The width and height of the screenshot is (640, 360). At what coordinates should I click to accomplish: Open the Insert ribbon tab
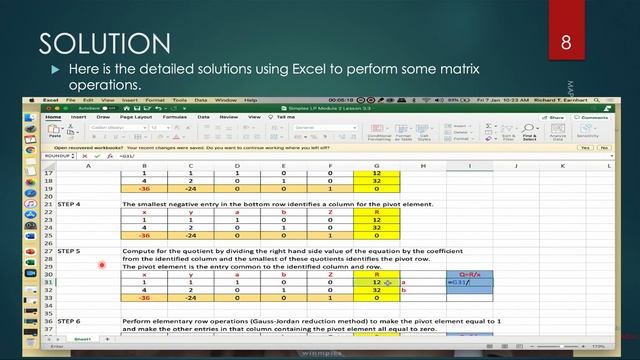[79, 117]
